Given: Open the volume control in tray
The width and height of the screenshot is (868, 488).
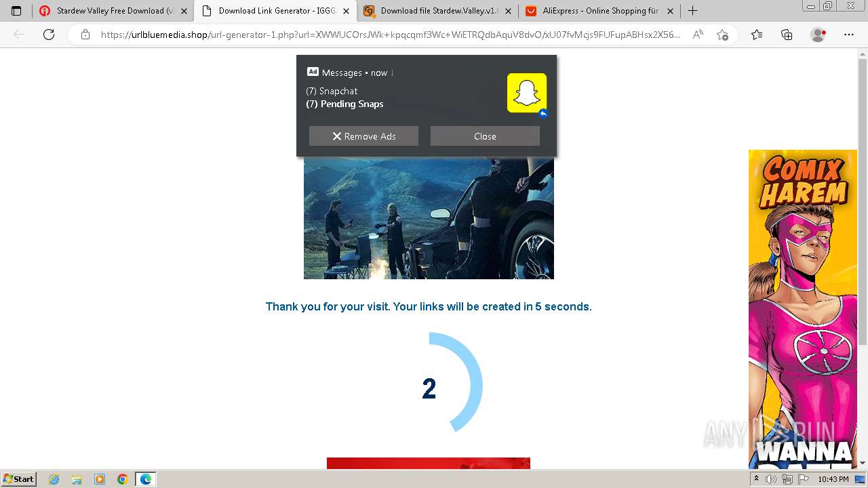Looking at the screenshot, I should 771,479.
